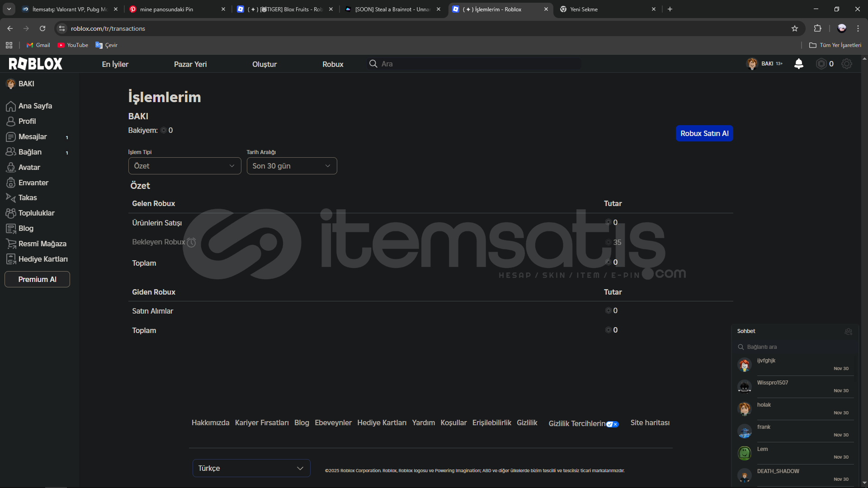Go to Envanter in the sidebar
Viewport: 868px width, 488px height.
coord(33,183)
